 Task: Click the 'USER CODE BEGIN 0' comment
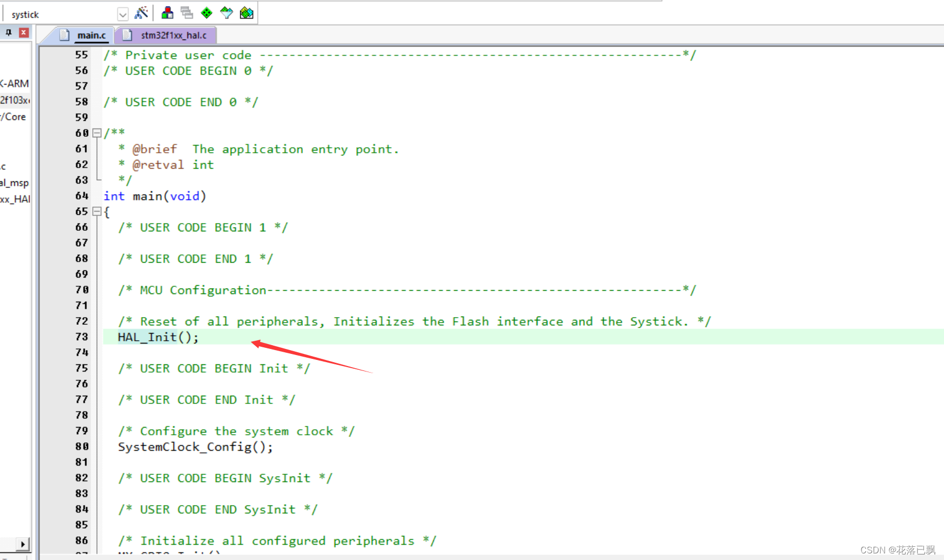188,71
